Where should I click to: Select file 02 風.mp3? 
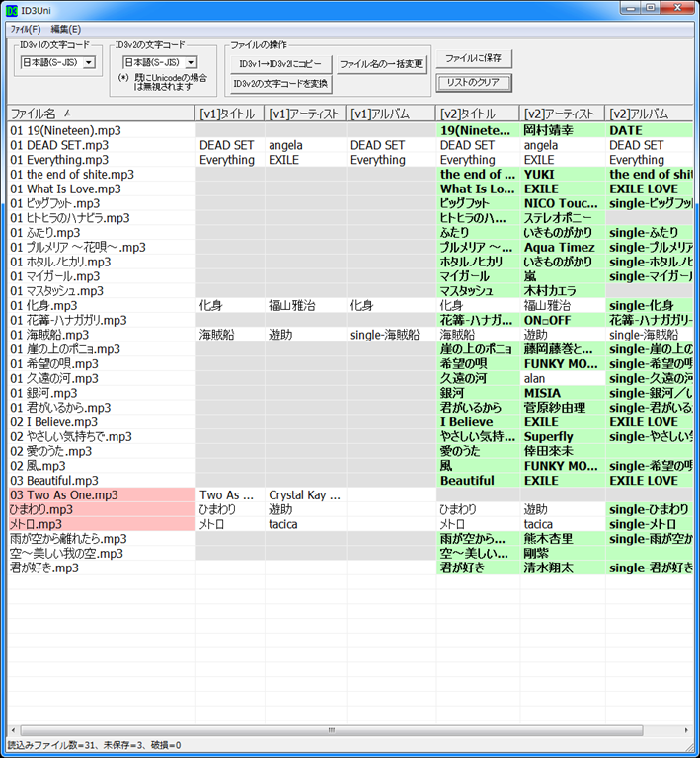[39, 466]
